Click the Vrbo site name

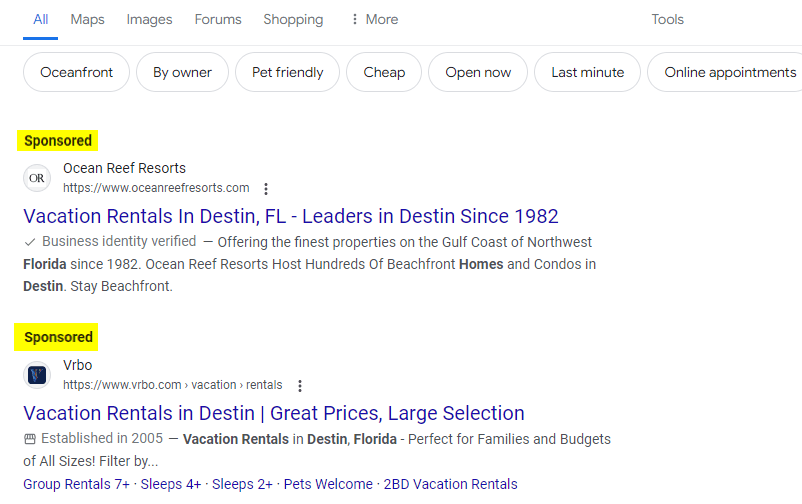tap(77, 365)
